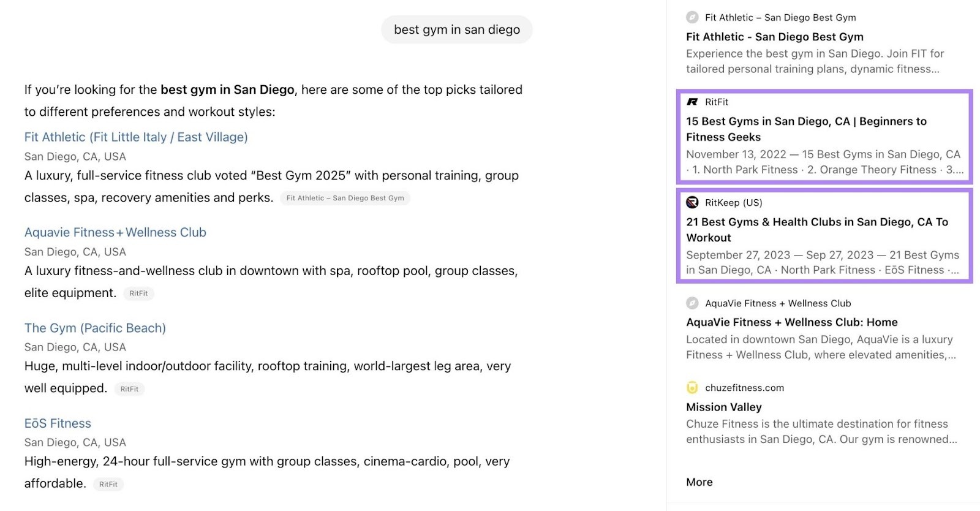Click the Fit Athletic source favicon
Image resolution: width=980 pixels, height=511 pixels.
[692, 17]
